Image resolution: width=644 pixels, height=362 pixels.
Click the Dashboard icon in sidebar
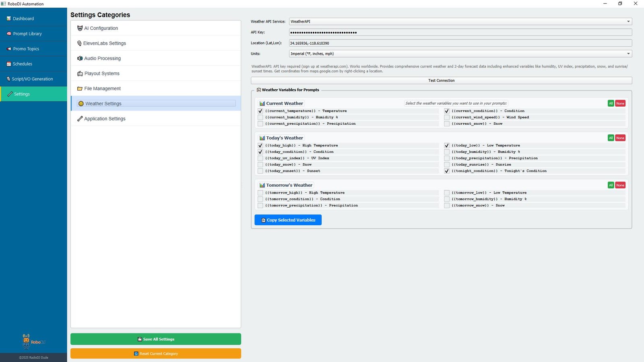click(9, 19)
